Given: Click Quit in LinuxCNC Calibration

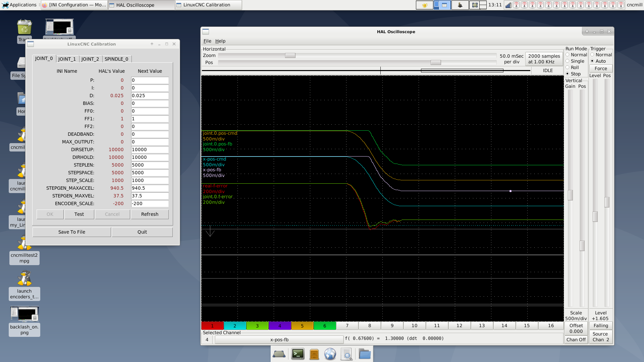Looking at the screenshot, I should coord(142,232).
